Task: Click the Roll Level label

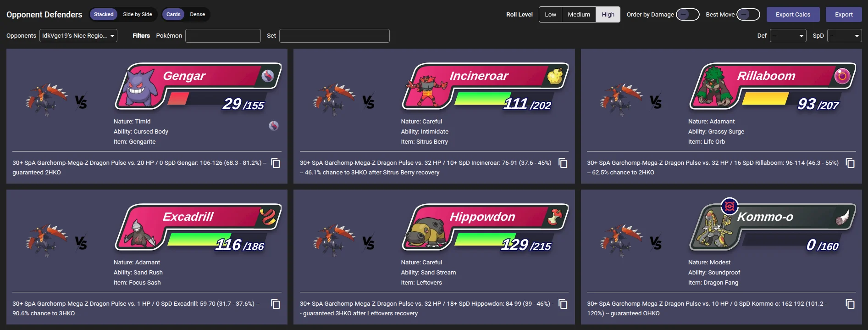Action: (x=519, y=14)
